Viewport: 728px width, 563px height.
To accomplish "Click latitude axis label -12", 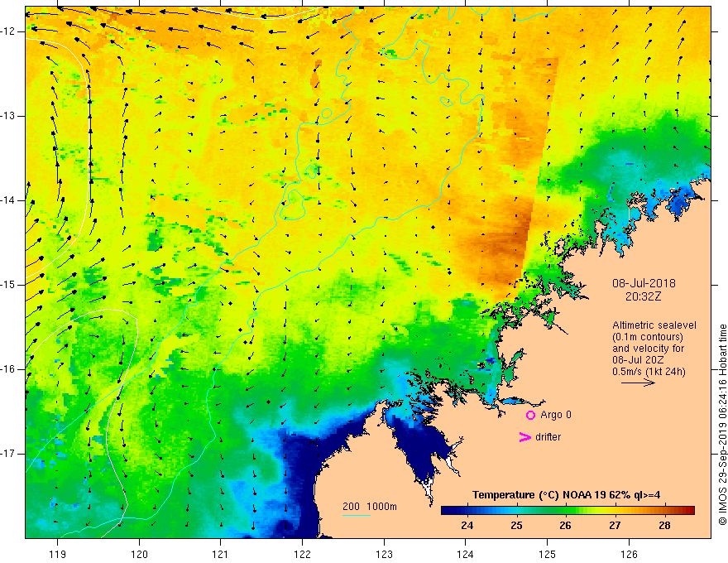I will pyautogui.click(x=8, y=31).
